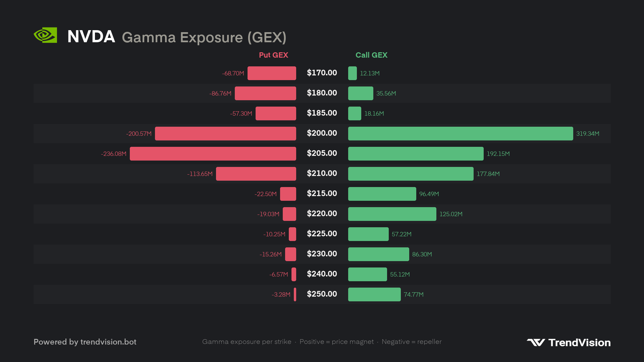Click the TrendVision logo icon
The image size is (644, 362).
coord(536,342)
